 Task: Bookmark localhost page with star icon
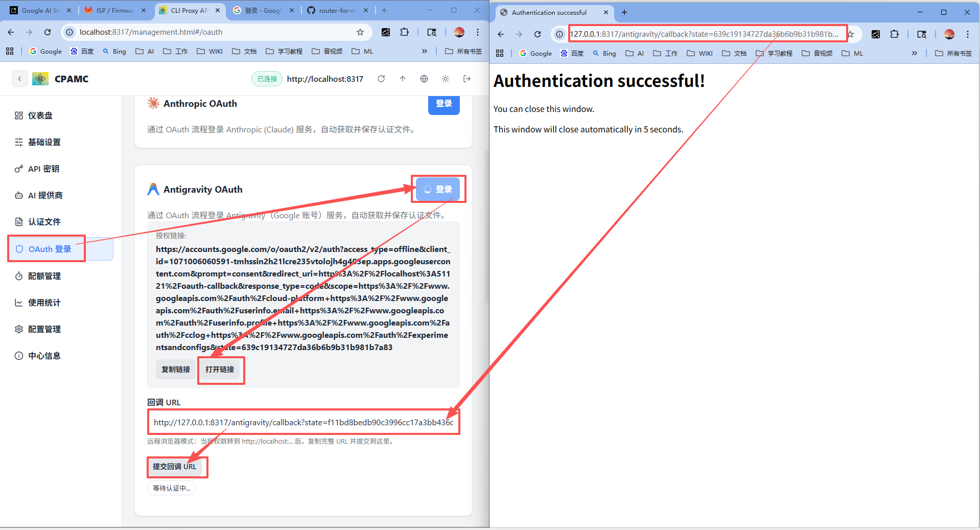[x=360, y=32]
